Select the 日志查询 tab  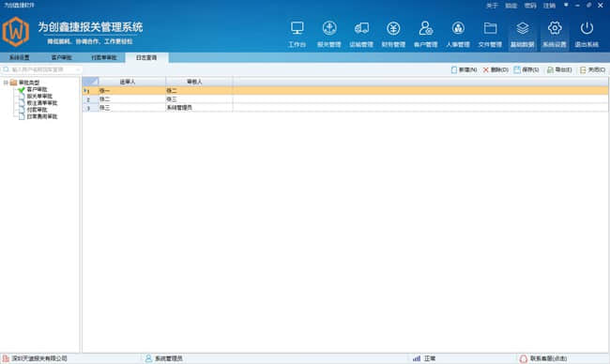click(146, 57)
